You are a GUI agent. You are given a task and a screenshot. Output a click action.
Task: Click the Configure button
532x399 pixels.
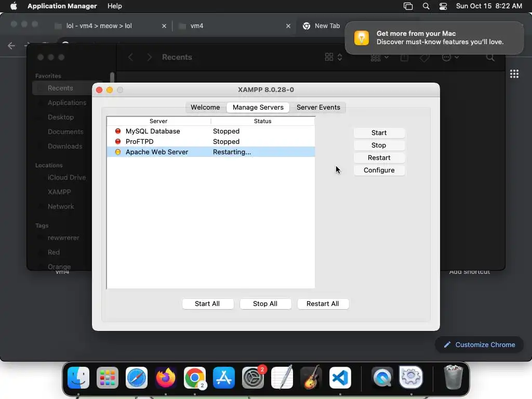pyautogui.click(x=379, y=170)
